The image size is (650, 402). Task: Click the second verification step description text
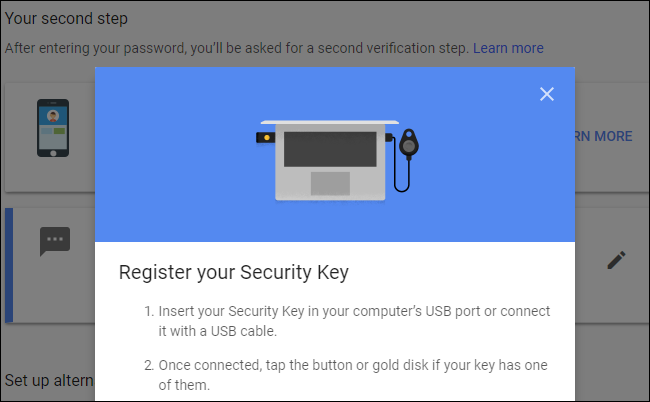click(237, 48)
